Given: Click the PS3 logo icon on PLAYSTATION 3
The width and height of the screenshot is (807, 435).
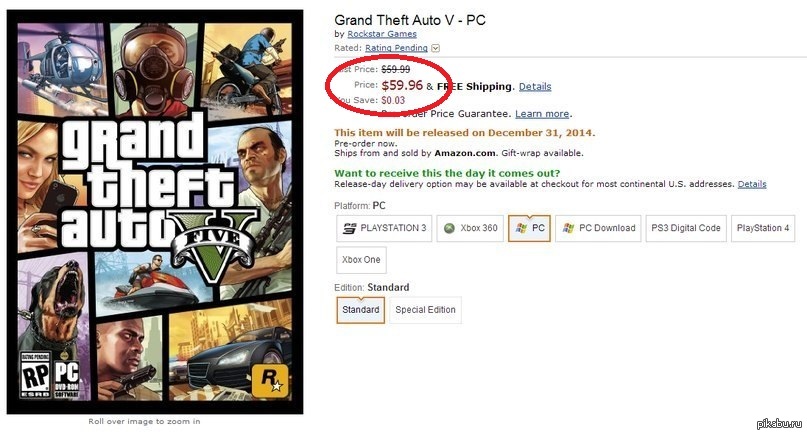Looking at the screenshot, I should 349,228.
